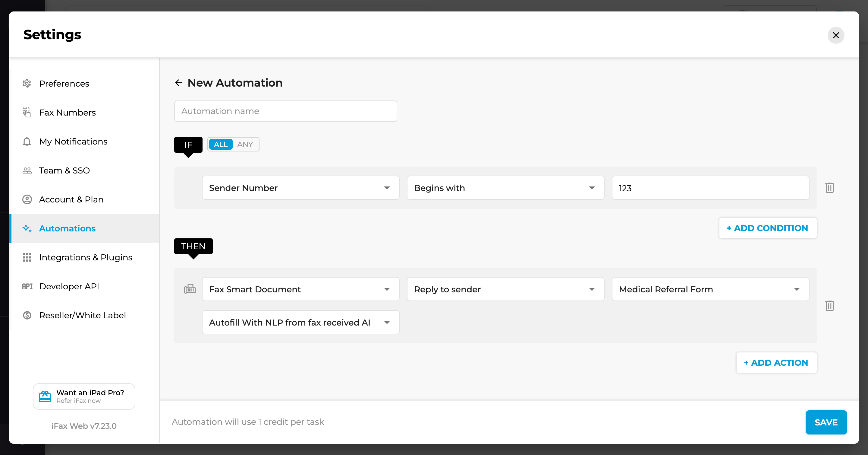Image resolution: width=868 pixels, height=455 pixels.
Task: Click the bell icon for My Notifications
Action: 27,141
